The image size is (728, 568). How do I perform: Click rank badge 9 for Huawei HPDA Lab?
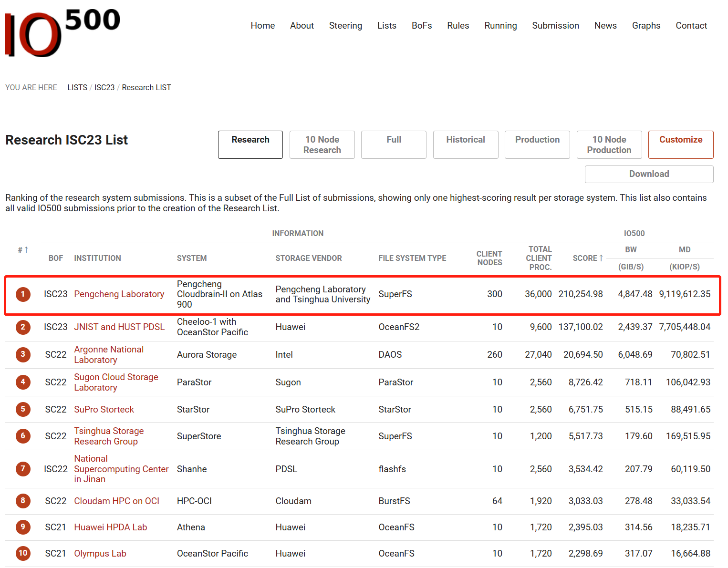click(23, 527)
